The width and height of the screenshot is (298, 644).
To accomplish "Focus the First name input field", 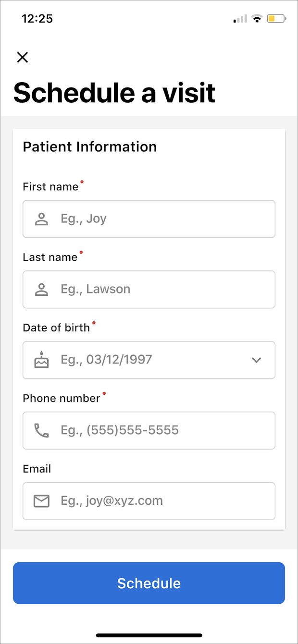I will click(159, 219).
